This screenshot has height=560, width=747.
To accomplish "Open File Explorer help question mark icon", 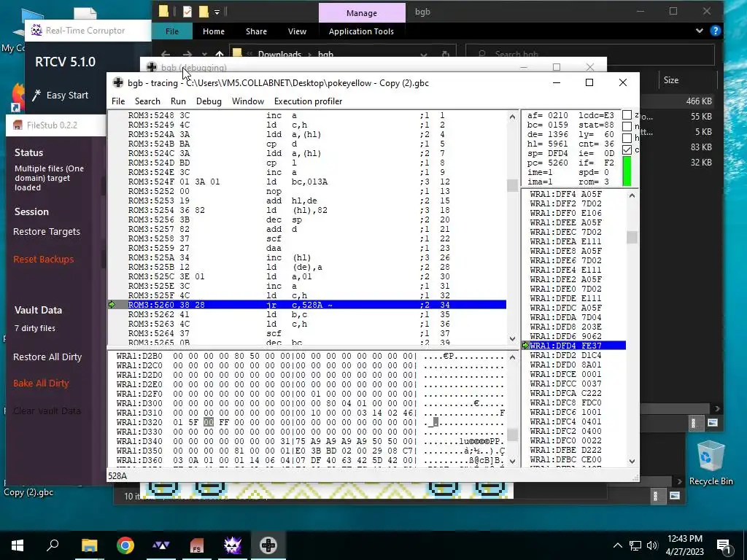I will coord(715,31).
